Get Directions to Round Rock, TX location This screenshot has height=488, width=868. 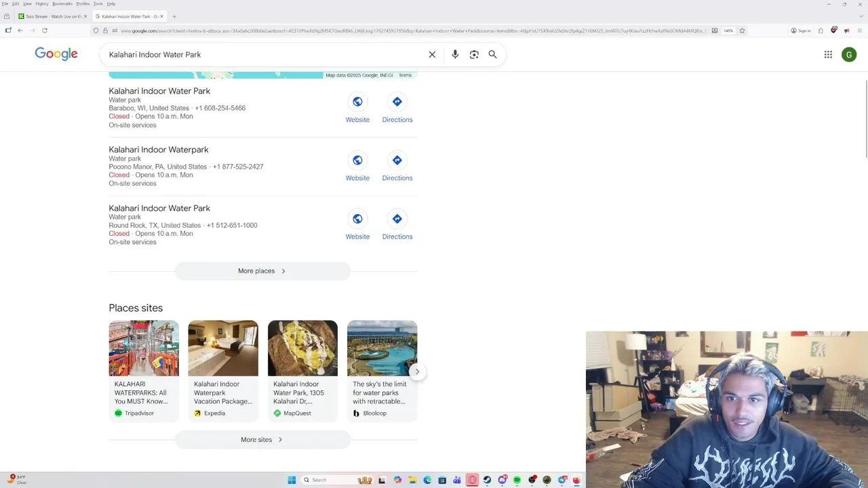(397, 226)
